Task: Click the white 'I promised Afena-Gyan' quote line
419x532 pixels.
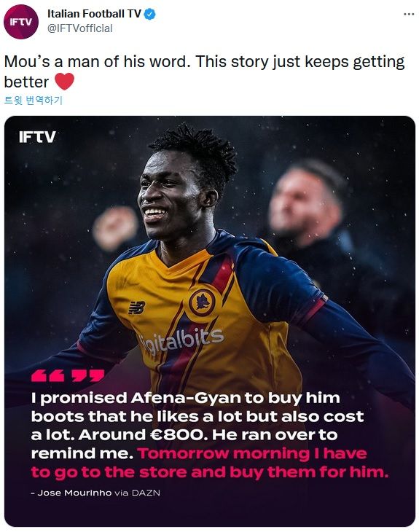Action: 186,398
